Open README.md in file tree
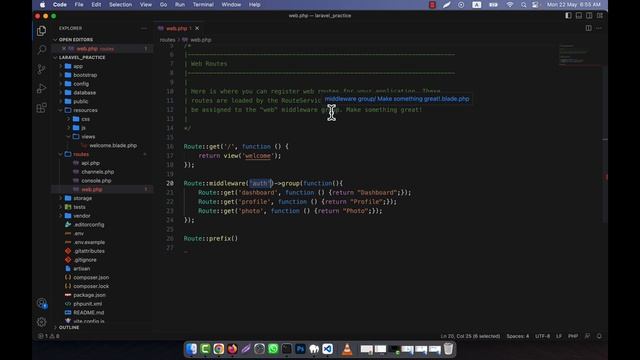This screenshot has height=360, width=640. coord(89,312)
